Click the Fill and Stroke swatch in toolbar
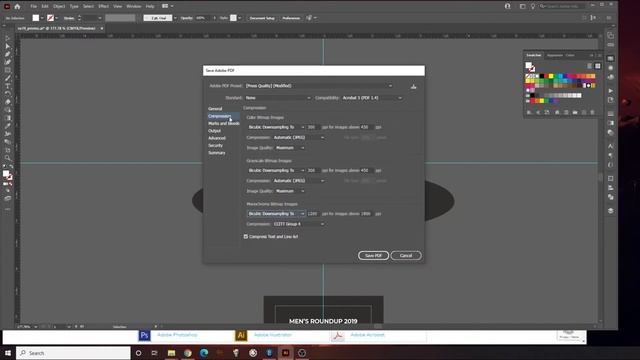Viewport: 640px width, 360px height. point(7,176)
